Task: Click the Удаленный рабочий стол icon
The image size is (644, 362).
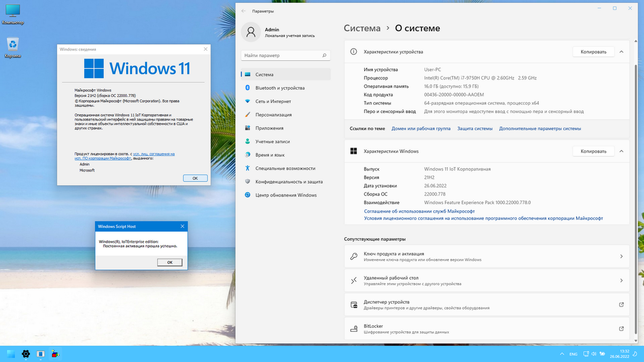Action: (x=354, y=281)
